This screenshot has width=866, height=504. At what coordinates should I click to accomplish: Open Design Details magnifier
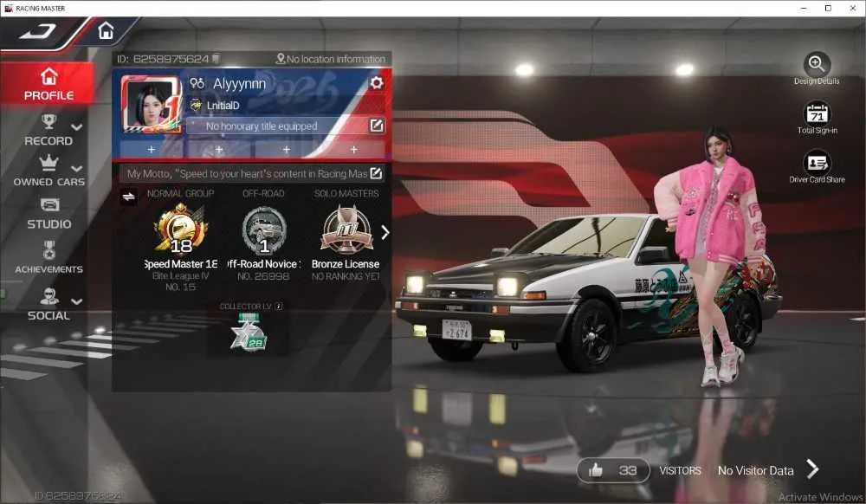[817, 64]
